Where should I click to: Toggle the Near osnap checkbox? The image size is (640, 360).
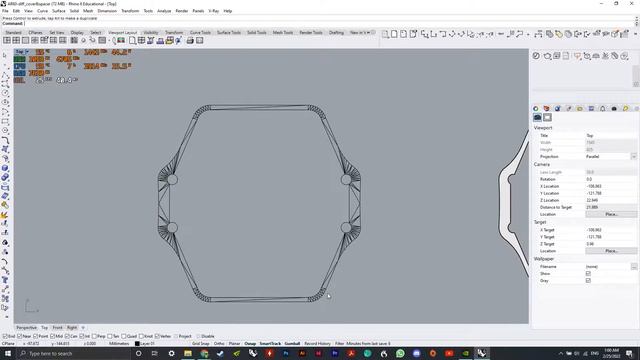[x=20, y=336]
